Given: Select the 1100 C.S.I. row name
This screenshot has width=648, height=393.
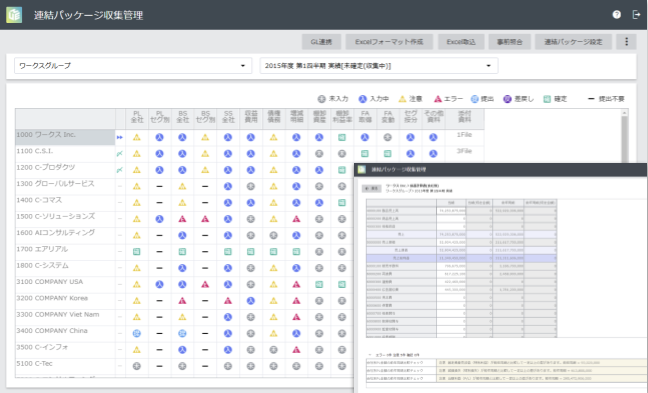Looking at the screenshot, I should click(x=35, y=151).
